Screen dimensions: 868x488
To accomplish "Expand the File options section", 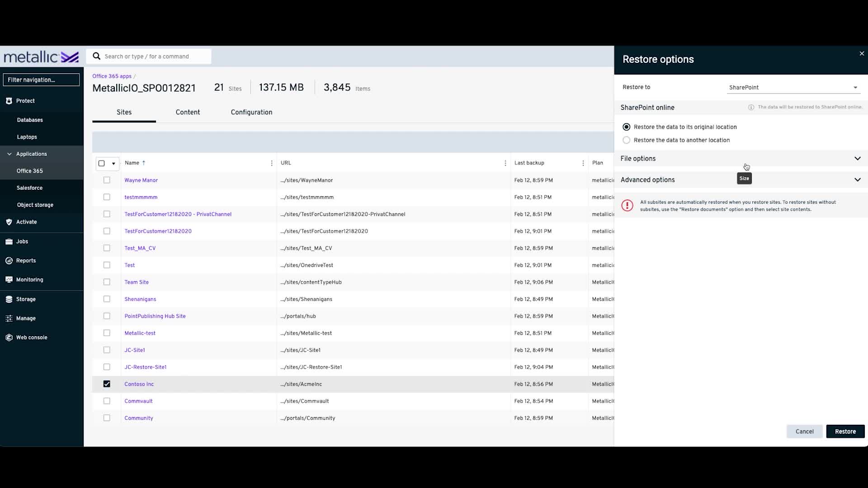I will pos(857,158).
